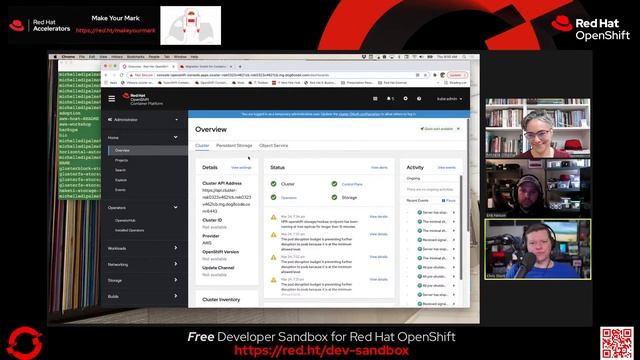Open the Reading List in the bookmarks bar
Screen dimensions: 640x360
(x=455, y=82)
